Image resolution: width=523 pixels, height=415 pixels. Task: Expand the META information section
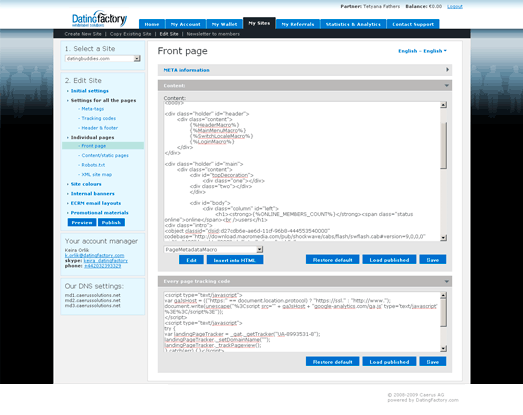click(305, 70)
